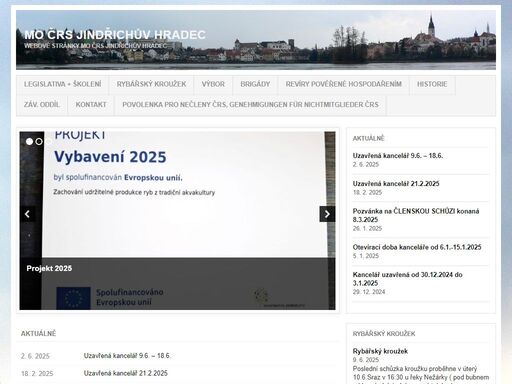Image resolution: width=512 pixels, height=384 pixels.
Task: Open Otevírací doba kanceláře od 6.1.-15.1.2025
Action: (x=417, y=247)
